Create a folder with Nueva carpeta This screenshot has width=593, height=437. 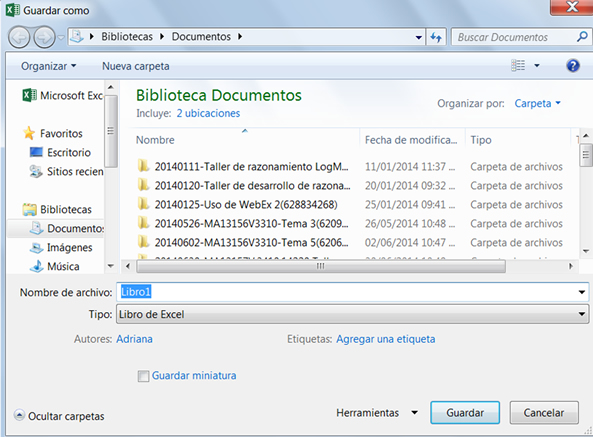tap(135, 66)
